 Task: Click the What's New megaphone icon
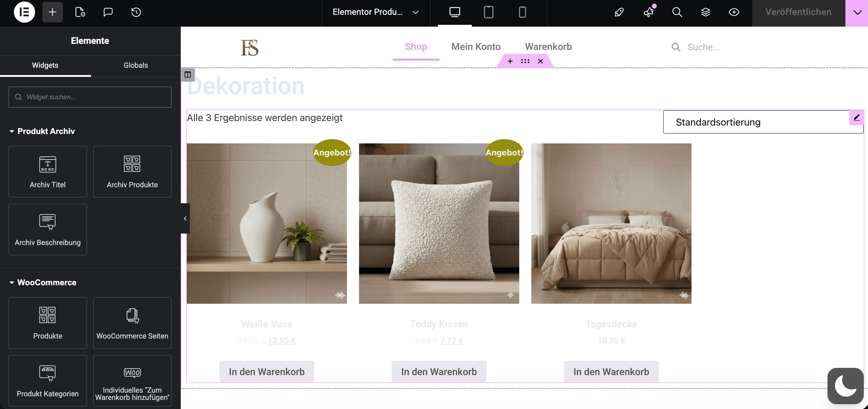[648, 12]
